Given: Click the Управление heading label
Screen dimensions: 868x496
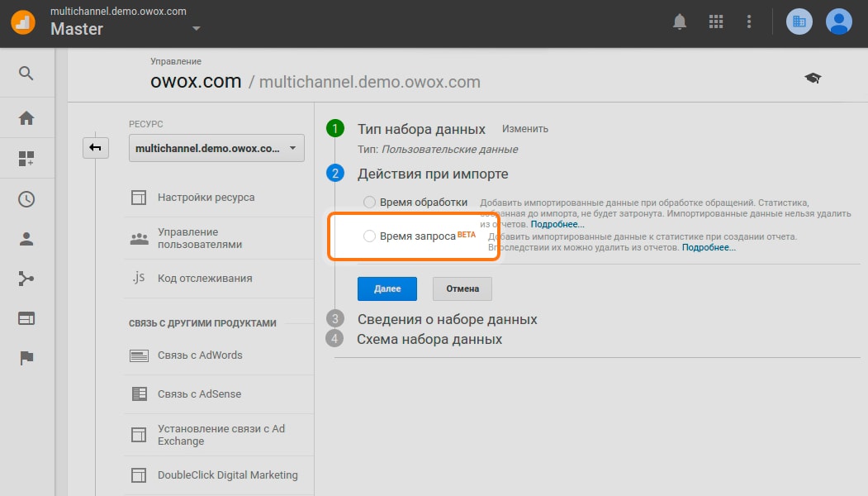Looking at the screenshot, I should point(176,61).
